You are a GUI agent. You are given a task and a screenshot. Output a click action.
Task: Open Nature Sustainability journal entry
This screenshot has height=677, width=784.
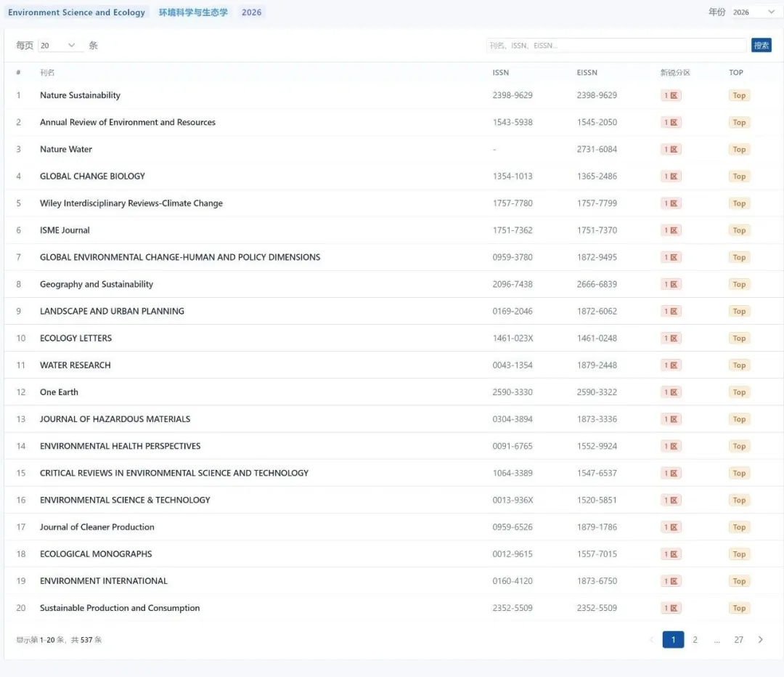[80, 95]
